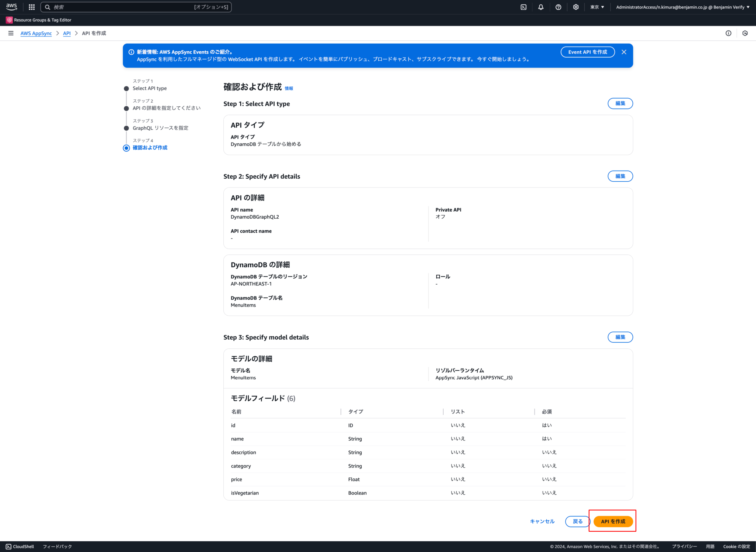The width and height of the screenshot is (756, 552).
Task: Expand the search bar options
Action: click(211, 7)
